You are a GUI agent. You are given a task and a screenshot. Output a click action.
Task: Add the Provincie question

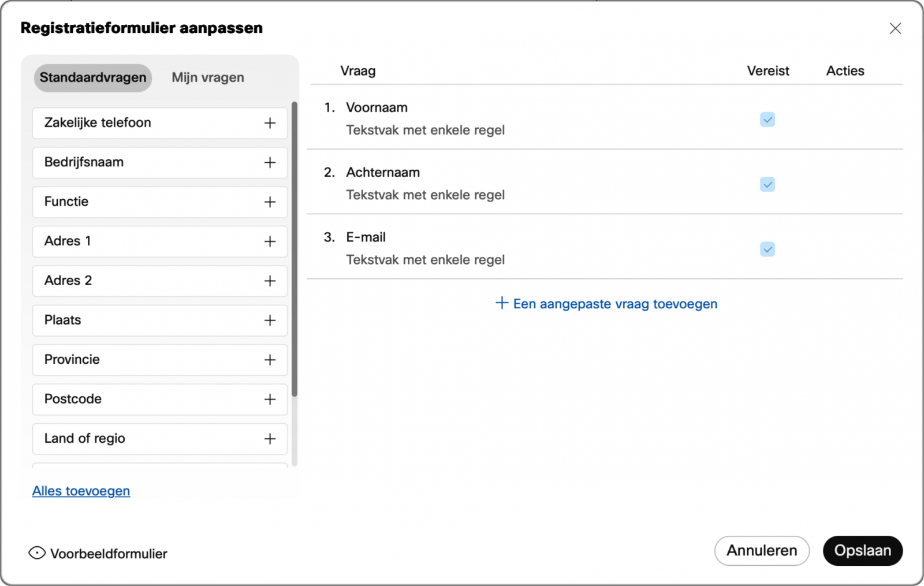(270, 360)
